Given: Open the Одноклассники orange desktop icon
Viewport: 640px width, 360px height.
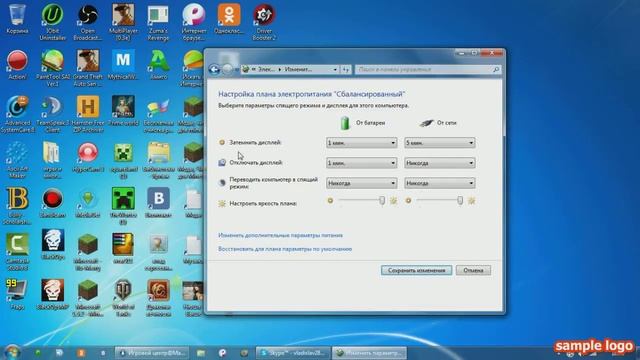Looking at the screenshot, I should tap(229, 19).
